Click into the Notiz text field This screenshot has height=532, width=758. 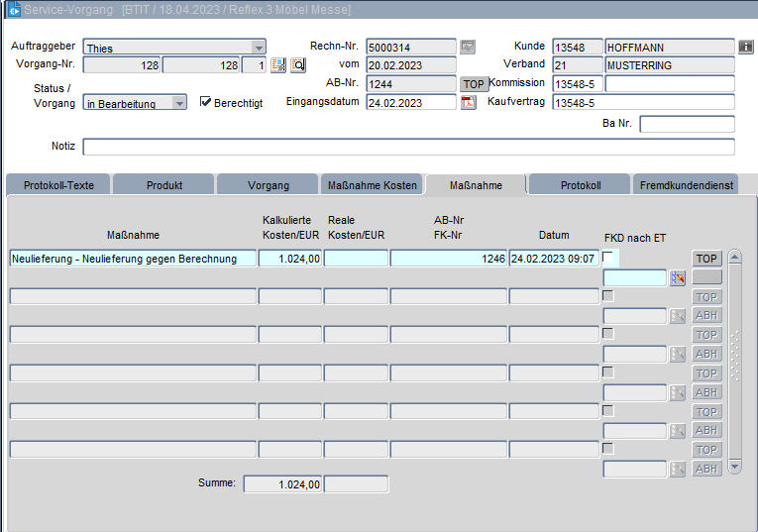(408, 147)
